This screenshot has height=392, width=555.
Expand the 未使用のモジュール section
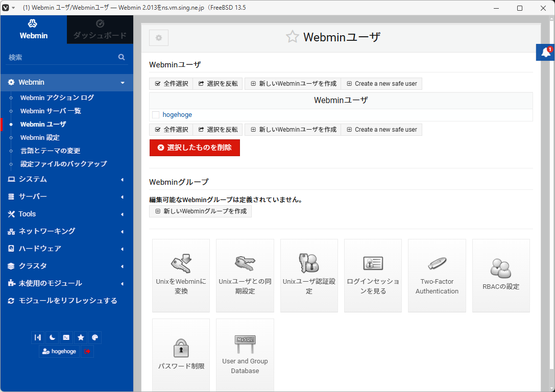click(x=67, y=283)
